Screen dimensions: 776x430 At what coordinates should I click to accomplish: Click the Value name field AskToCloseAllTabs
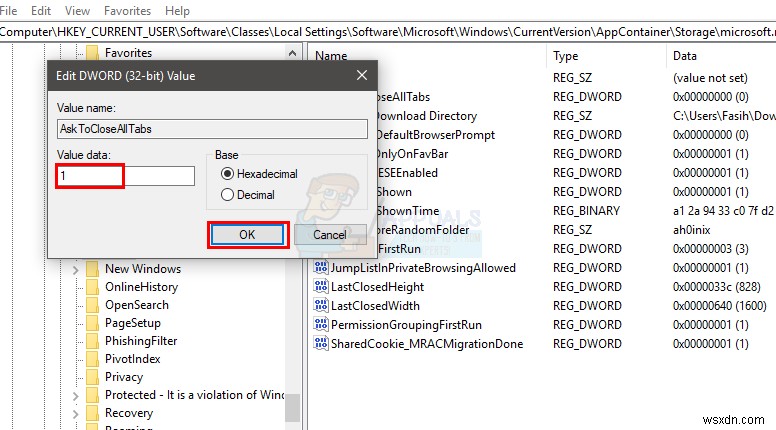point(212,129)
